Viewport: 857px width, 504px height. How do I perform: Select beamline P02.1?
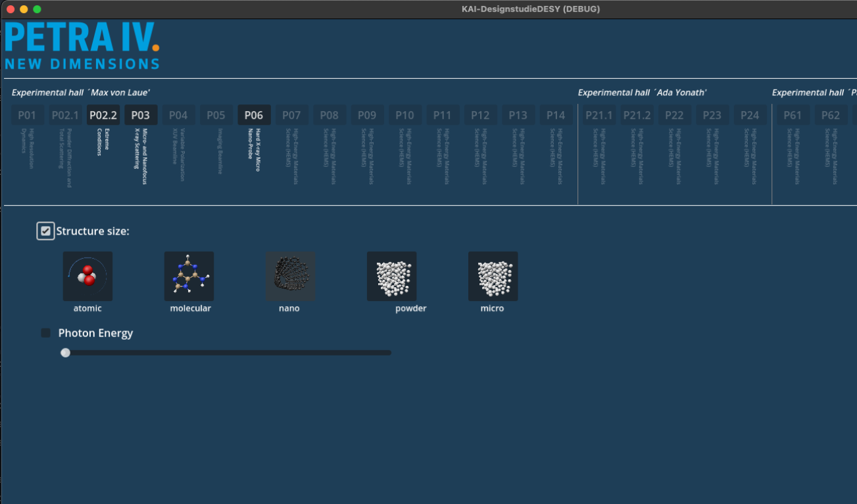click(65, 115)
